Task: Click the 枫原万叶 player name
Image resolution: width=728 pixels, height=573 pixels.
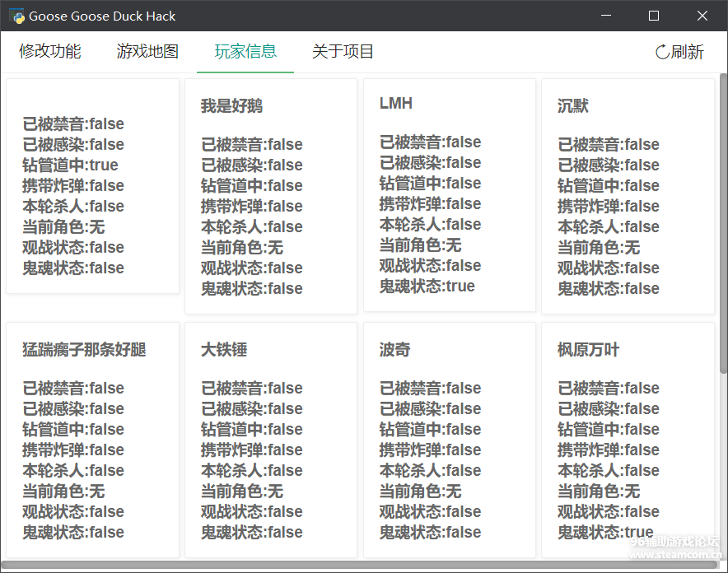Action: tap(588, 350)
